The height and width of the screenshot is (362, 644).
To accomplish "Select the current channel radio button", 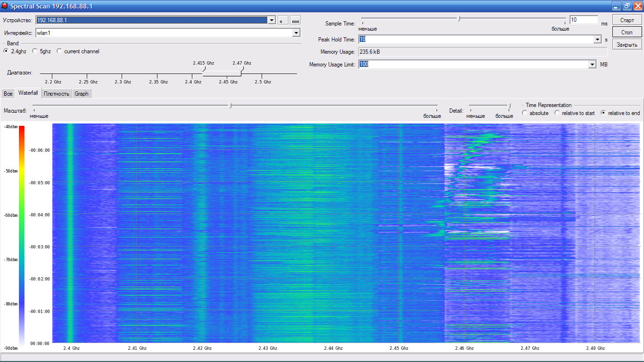I will pos(59,51).
